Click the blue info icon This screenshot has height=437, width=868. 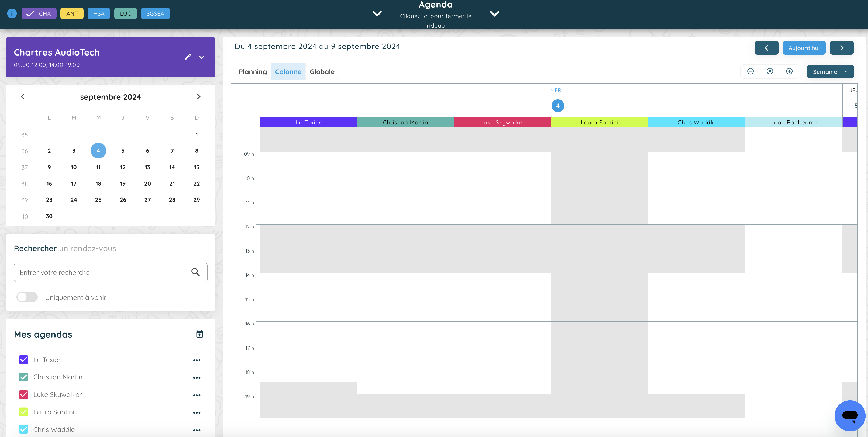pyautogui.click(x=12, y=13)
